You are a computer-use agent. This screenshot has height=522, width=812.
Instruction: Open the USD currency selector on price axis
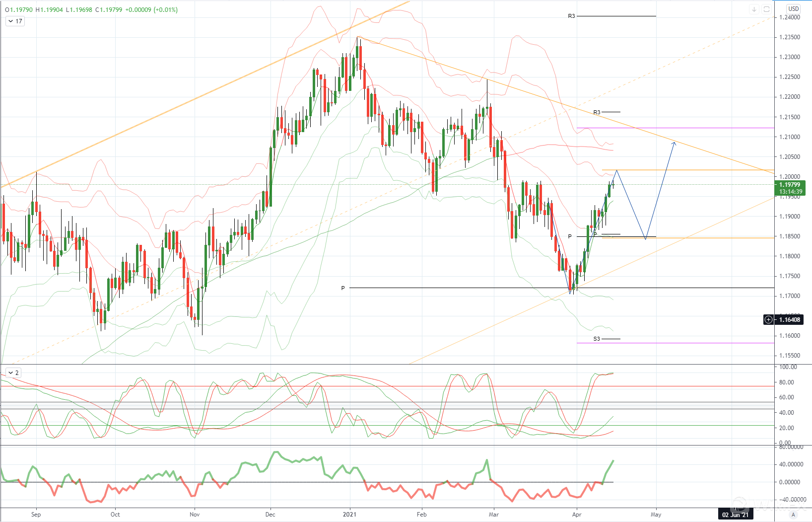click(794, 8)
